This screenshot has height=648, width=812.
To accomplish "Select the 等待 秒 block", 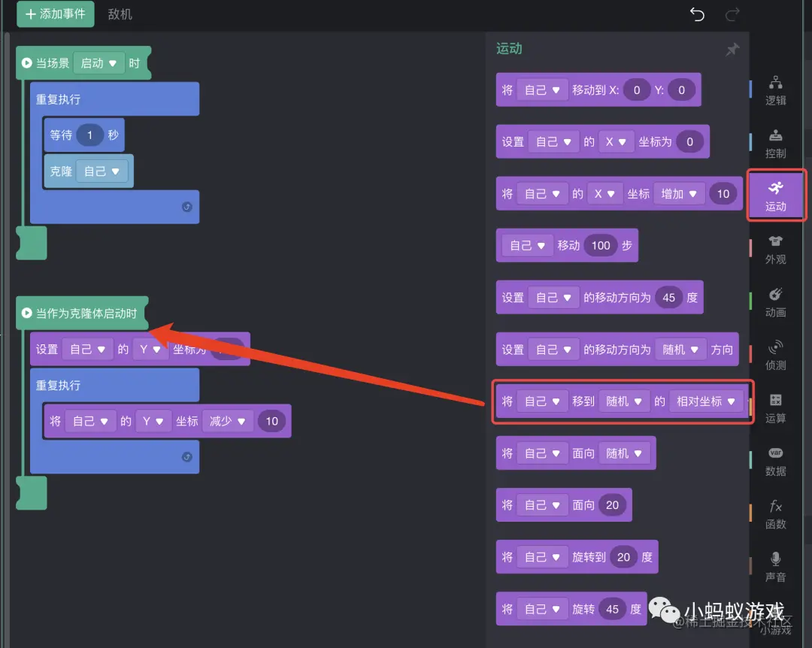I will pos(84,135).
